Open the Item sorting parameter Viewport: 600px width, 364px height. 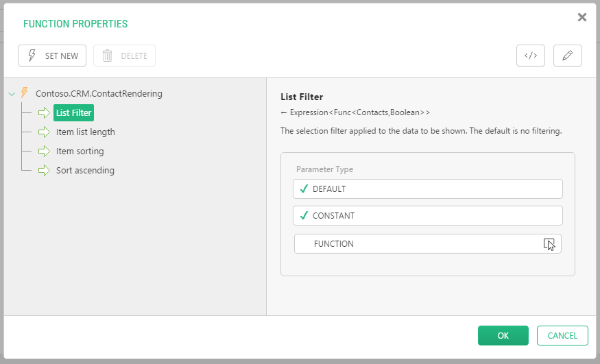pos(80,151)
